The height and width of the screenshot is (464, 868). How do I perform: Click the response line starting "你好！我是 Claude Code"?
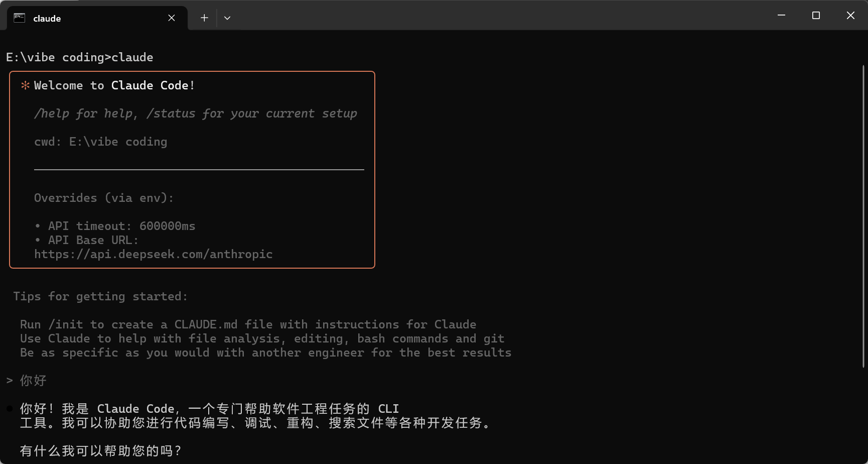click(210, 409)
